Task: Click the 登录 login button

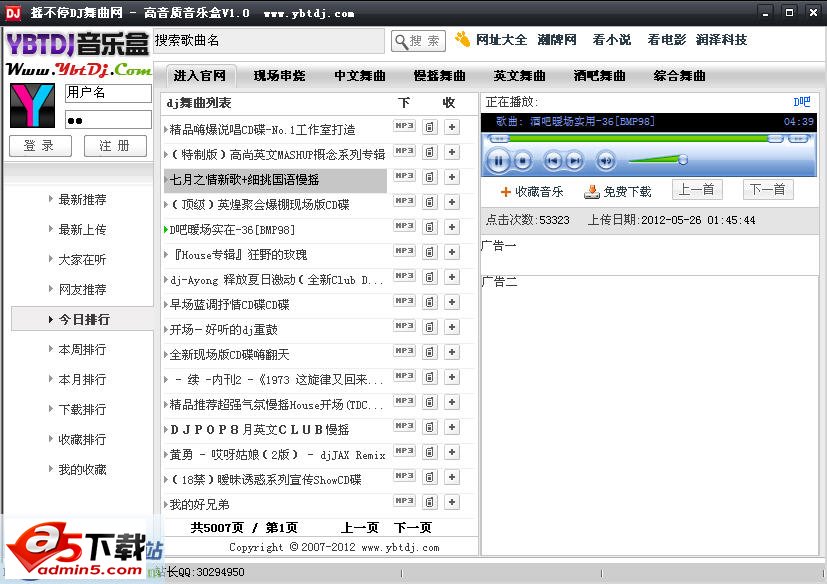Action: point(39,145)
